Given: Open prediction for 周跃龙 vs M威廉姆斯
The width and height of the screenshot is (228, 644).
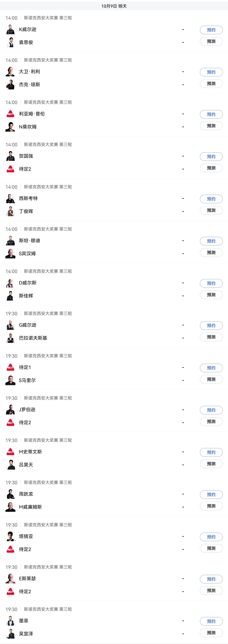Looking at the screenshot, I should tap(211, 506).
